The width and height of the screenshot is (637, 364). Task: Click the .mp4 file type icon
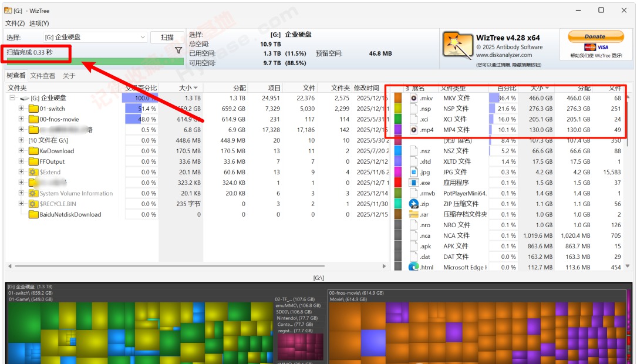[412, 130]
